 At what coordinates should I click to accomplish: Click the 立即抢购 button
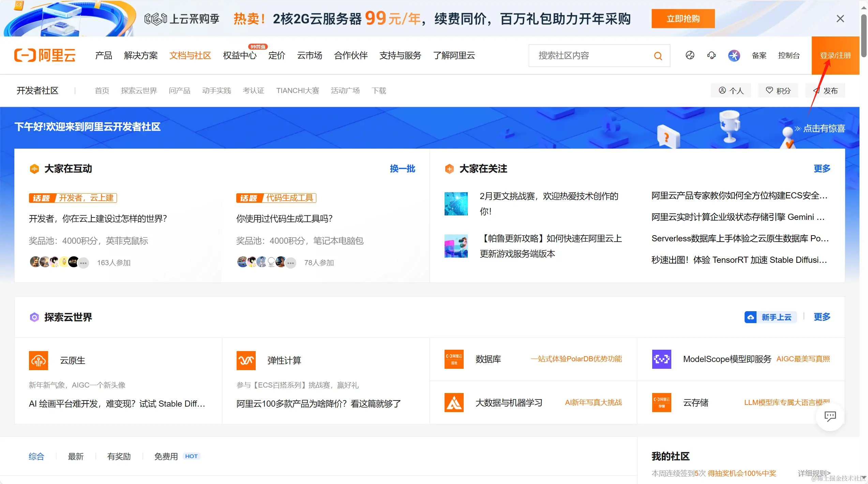point(683,19)
